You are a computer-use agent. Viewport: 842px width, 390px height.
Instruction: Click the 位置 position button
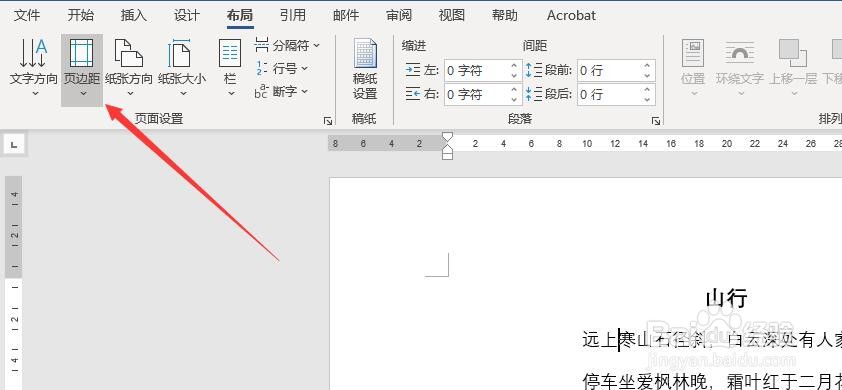[693, 68]
